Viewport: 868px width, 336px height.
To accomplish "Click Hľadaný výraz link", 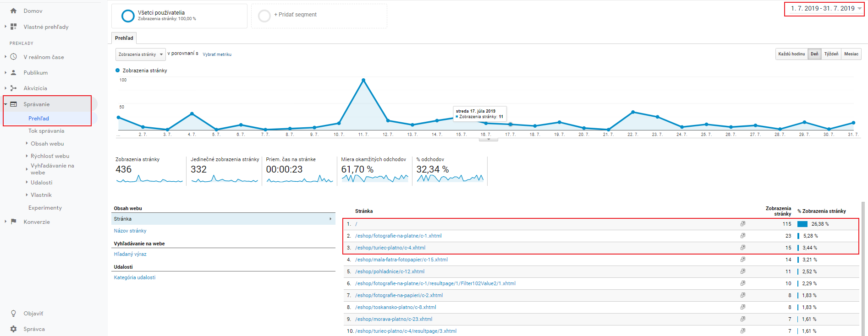I will coord(130,254).
